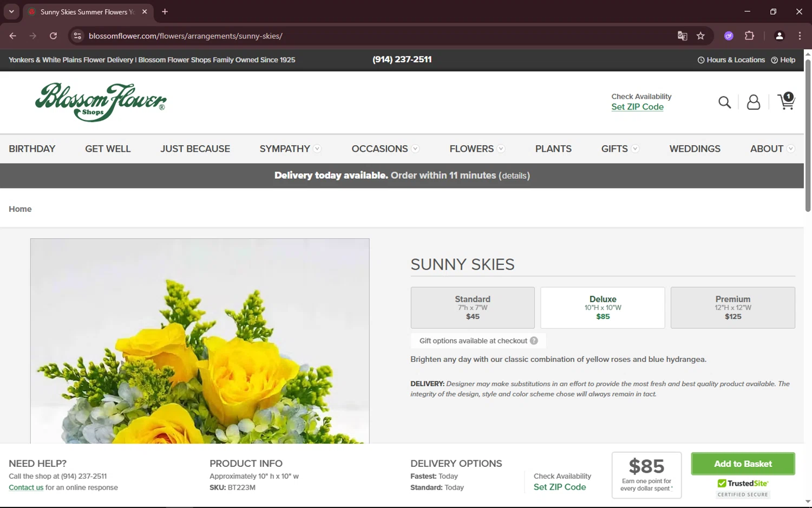Click the Sunny Skies product image
The width and height of the screenshot is (812, 508).
[x=200, y=341]
